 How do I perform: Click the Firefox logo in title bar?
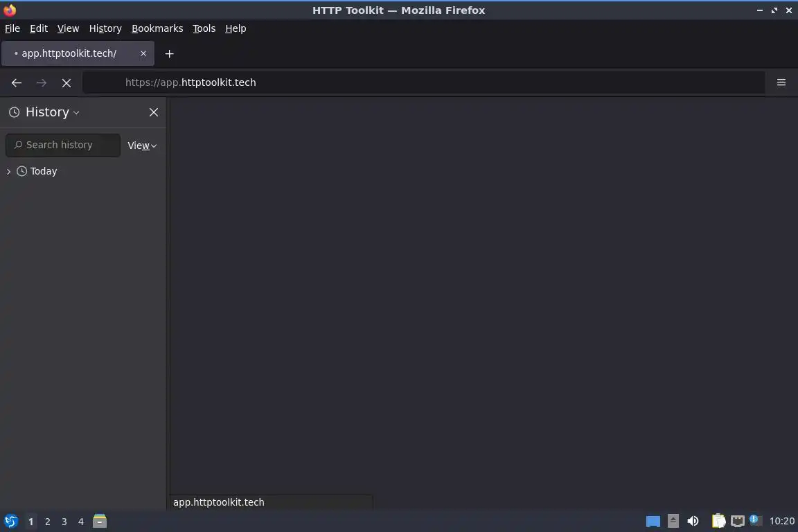[10, 10]
